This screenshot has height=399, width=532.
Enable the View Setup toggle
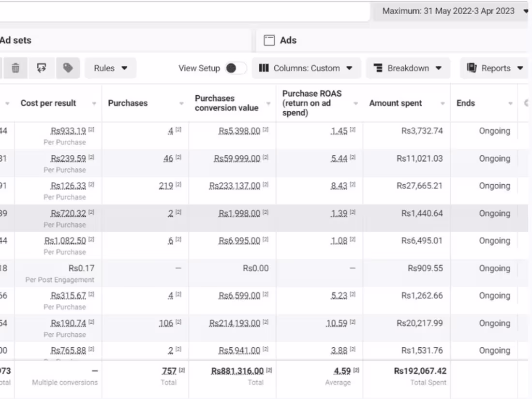tap(236, 68)
